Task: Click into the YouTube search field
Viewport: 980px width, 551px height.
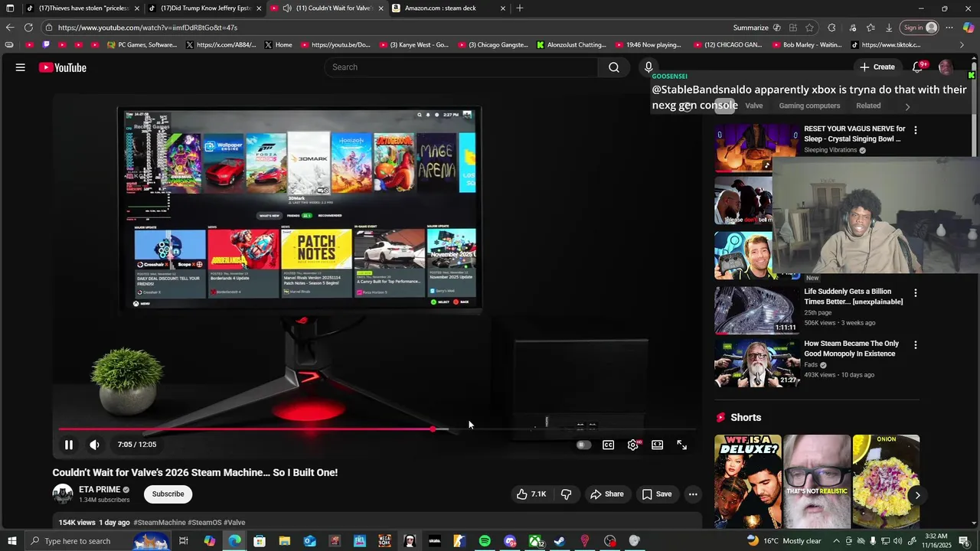Action: [x=461, y=67]
